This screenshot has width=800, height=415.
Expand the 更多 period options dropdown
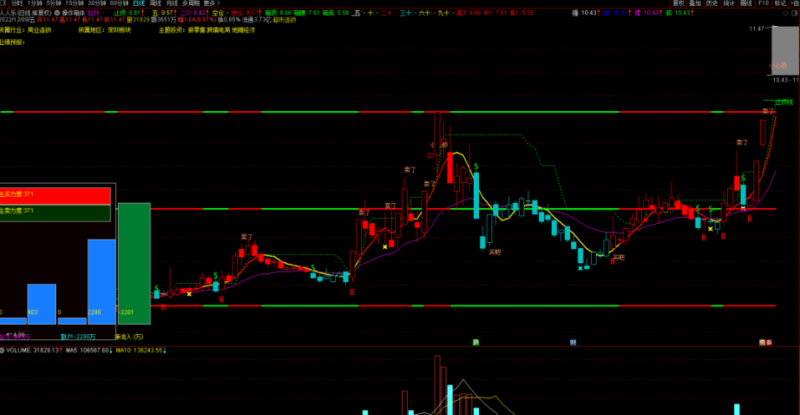pyautogui.click(x=209, y=3)
